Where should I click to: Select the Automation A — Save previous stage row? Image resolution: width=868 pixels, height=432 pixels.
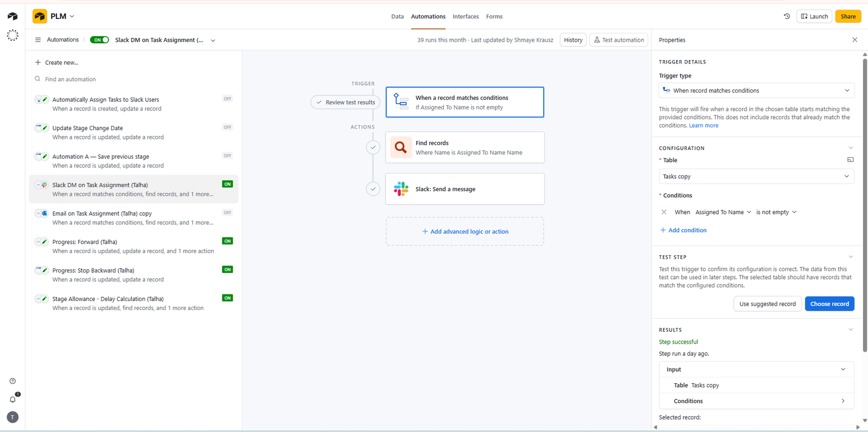point(133,160)
